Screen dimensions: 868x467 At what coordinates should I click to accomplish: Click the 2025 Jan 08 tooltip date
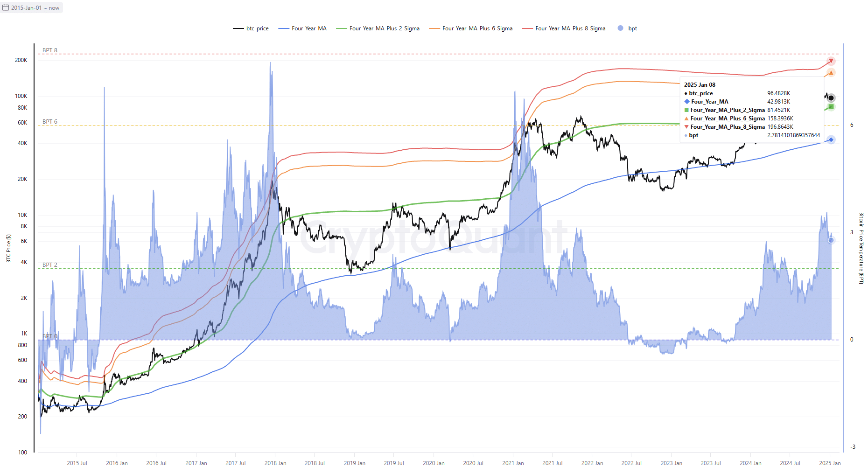700,85
